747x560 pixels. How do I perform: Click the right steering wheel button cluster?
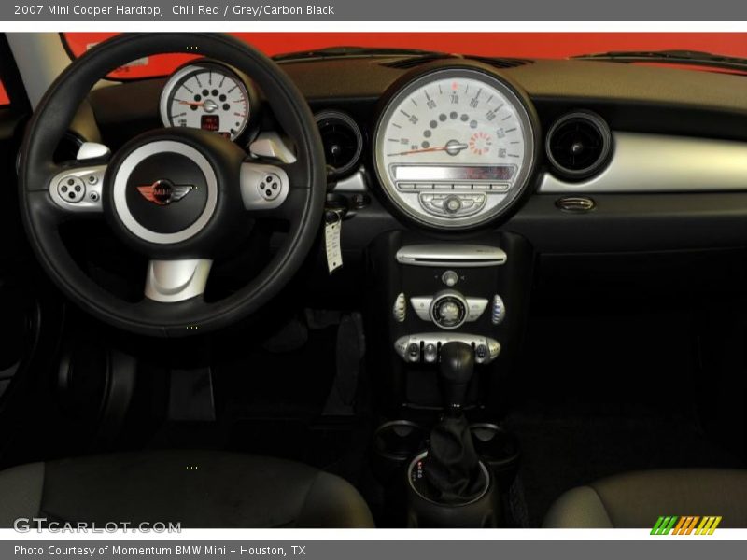click(x=265, y=186)
